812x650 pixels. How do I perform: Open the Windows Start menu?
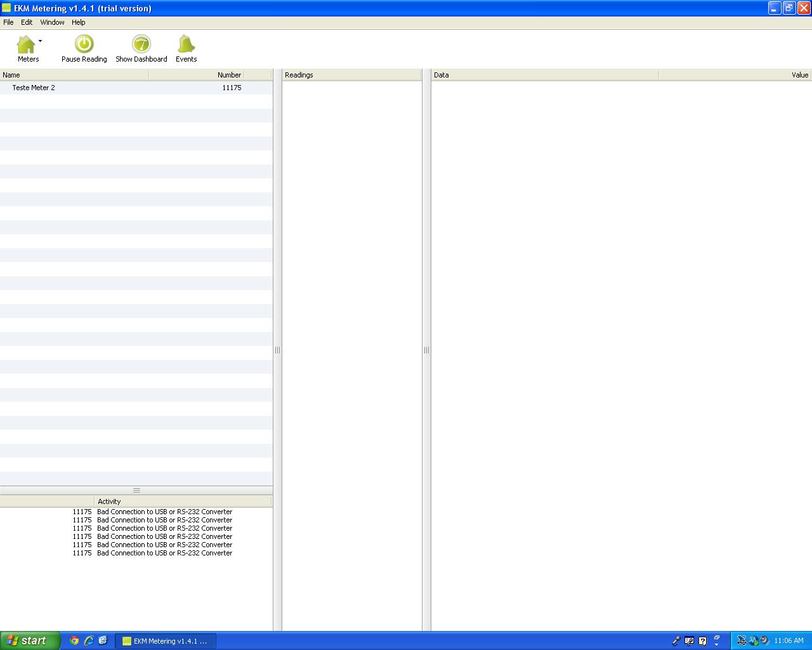tap(30, 640)
